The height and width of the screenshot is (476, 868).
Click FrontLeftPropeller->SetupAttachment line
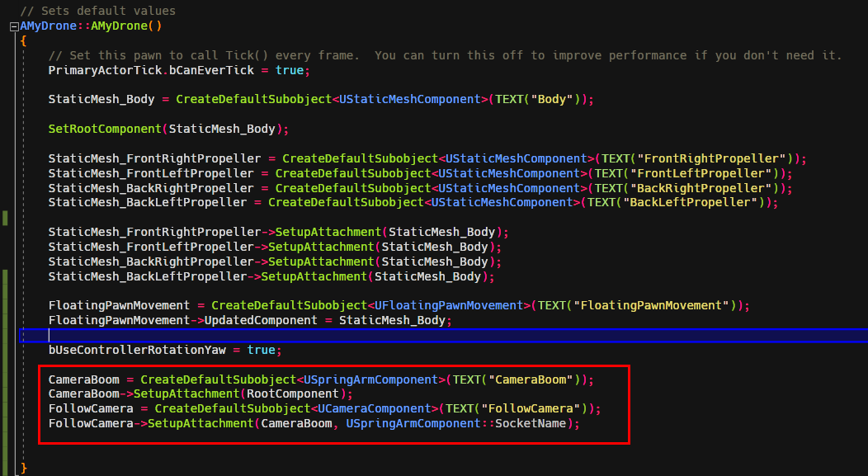point(275,247)
